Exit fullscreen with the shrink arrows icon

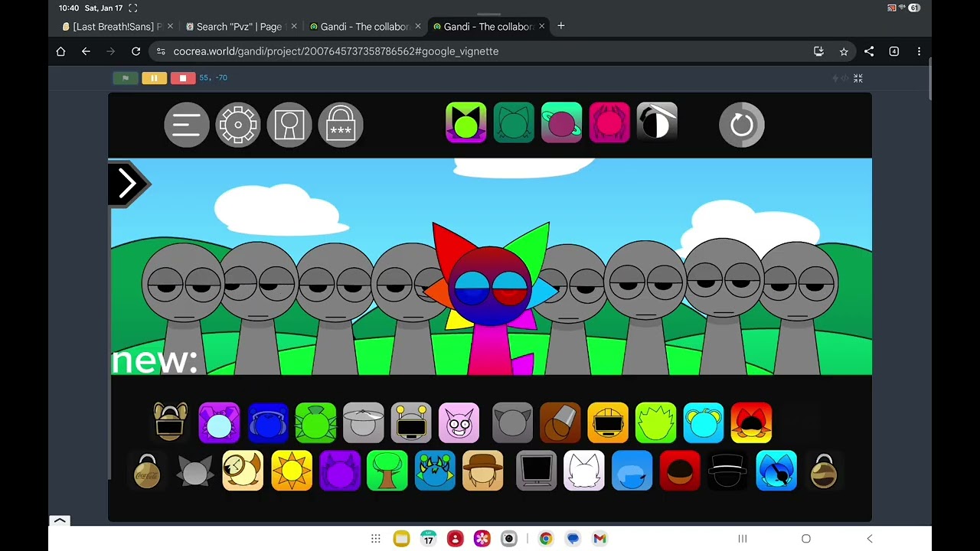[858, 78]
